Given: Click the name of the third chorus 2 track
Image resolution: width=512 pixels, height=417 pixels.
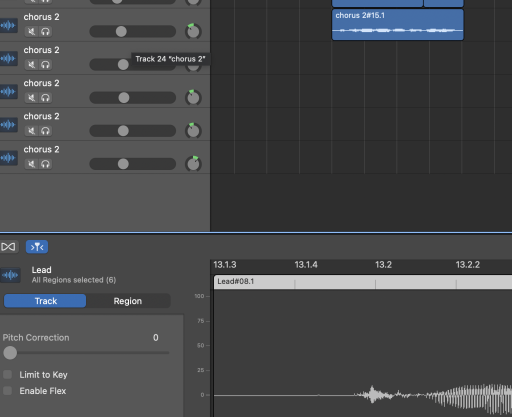Looking at the screenshot, I should 41,83.
